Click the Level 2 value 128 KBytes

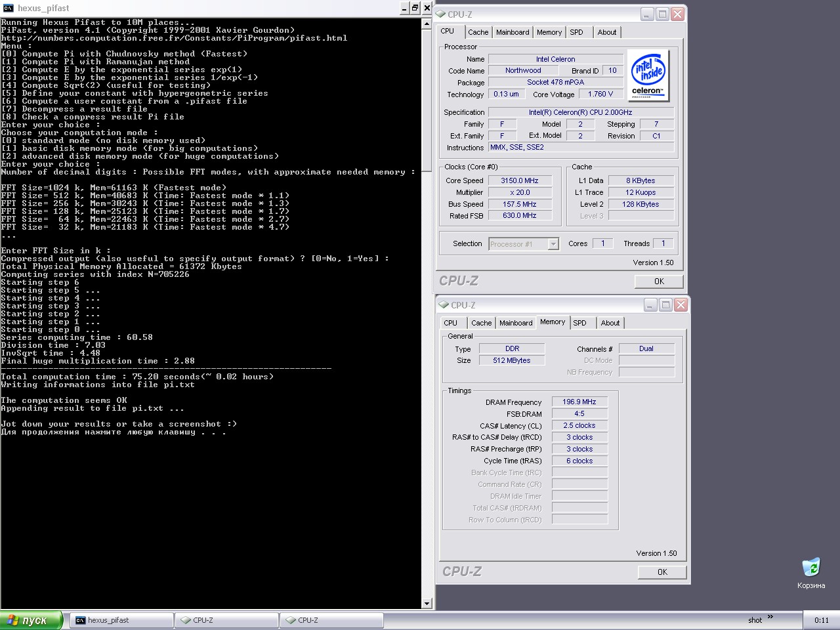[x=640, y=204]
